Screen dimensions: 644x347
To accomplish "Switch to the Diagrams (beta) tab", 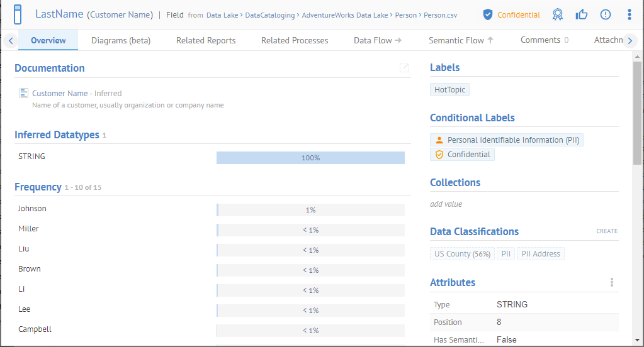I will tap(121, 40).
